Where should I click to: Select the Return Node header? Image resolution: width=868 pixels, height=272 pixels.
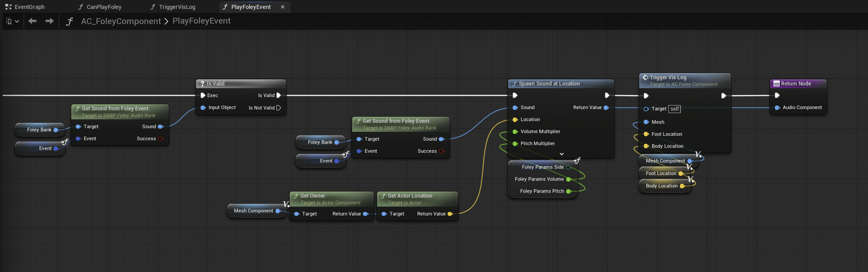[798, 83]
